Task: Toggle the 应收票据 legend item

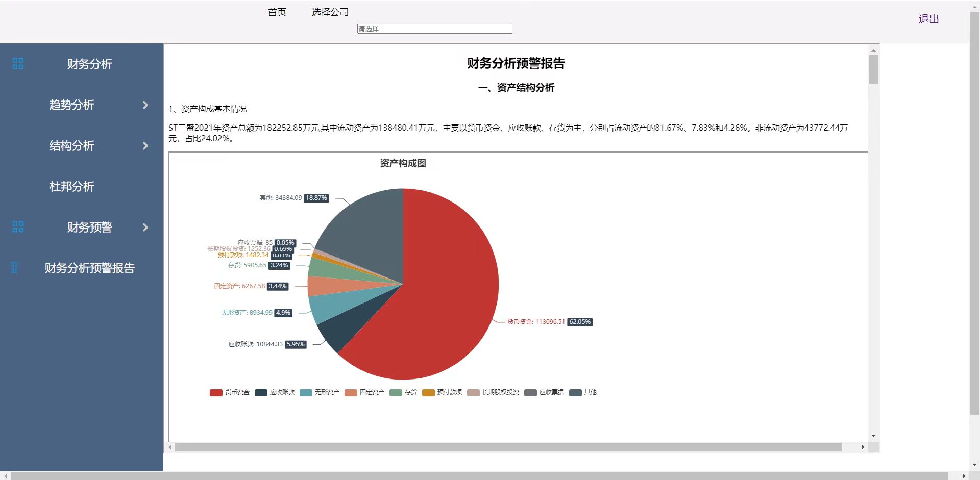Action: 545,392
